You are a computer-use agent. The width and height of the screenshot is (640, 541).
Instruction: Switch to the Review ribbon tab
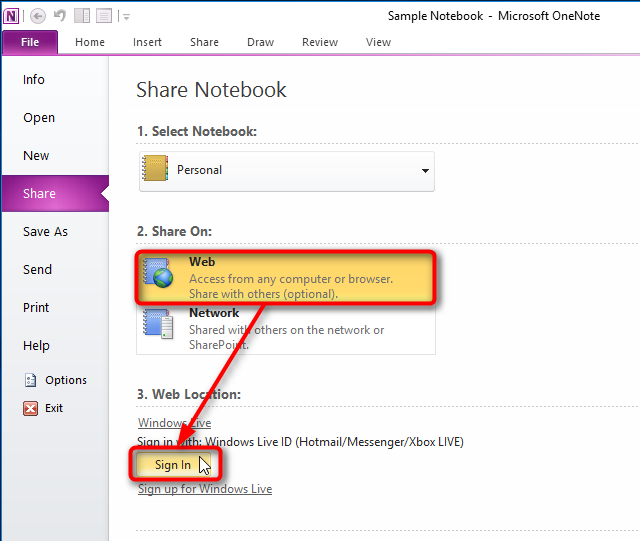coord(320,42)
